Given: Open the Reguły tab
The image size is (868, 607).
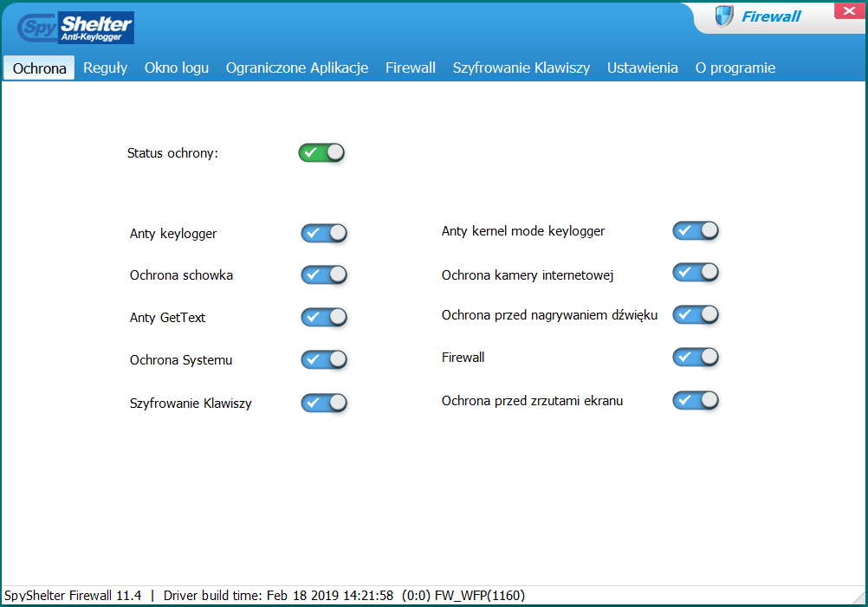Looking at the screenshot, I should coord(105,68).
